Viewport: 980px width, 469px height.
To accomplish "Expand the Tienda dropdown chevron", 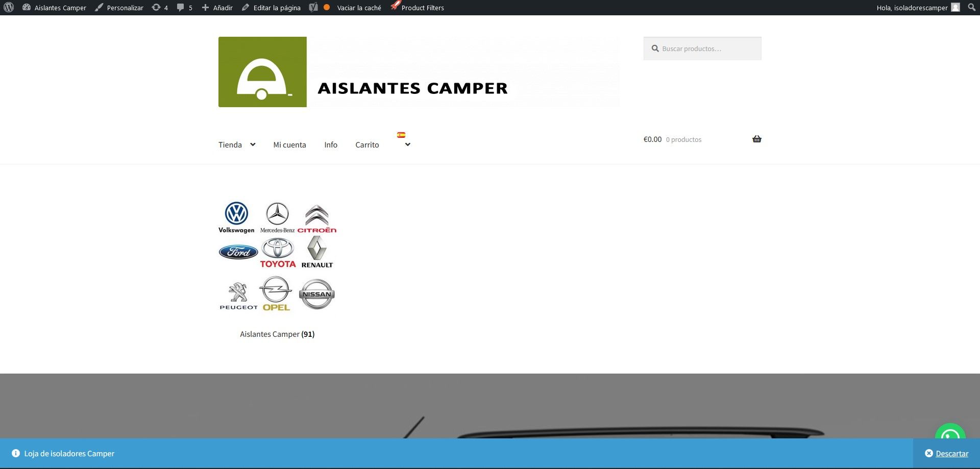I will pyautogui.click(x=253, y=144).
